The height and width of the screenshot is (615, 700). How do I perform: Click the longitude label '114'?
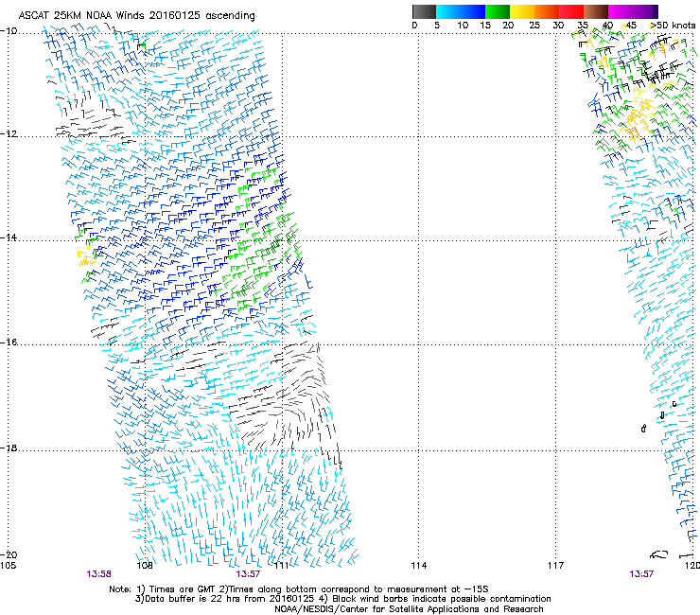418,566
